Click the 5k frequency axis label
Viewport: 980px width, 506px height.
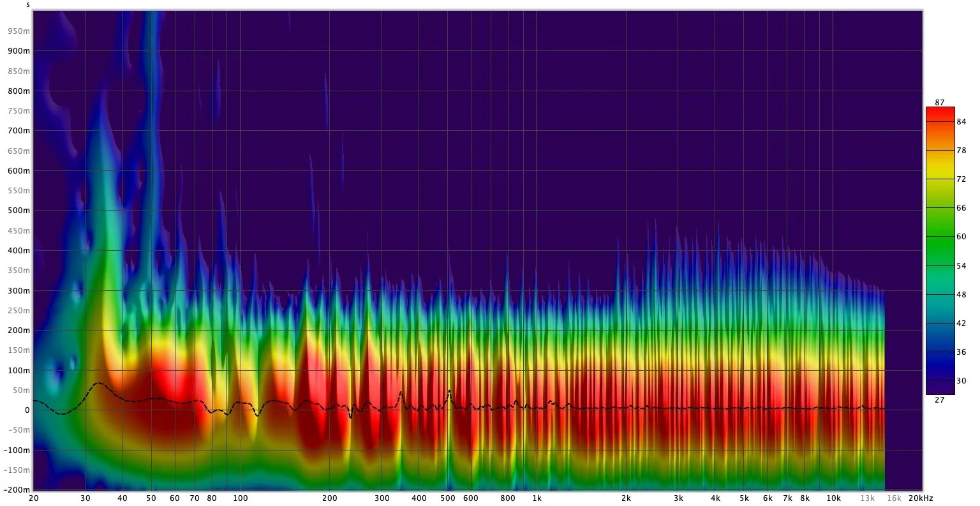pyautogui.click(x=744, y=498)
